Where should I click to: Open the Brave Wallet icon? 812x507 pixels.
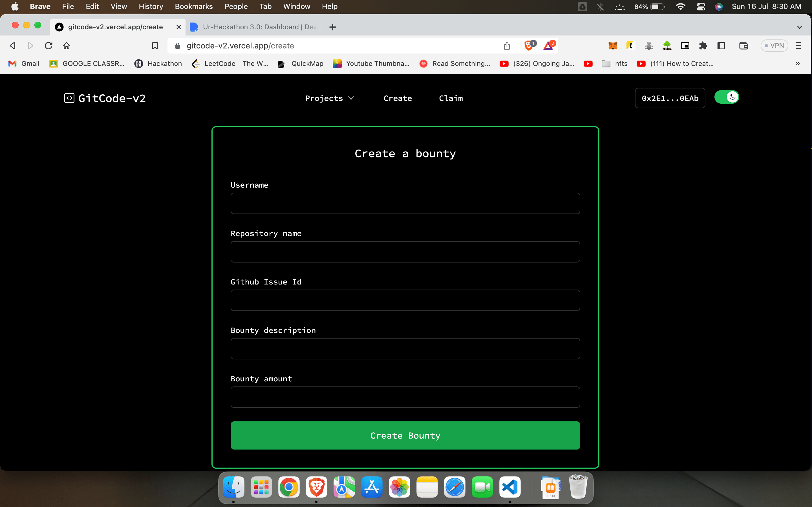coord(743,46)
